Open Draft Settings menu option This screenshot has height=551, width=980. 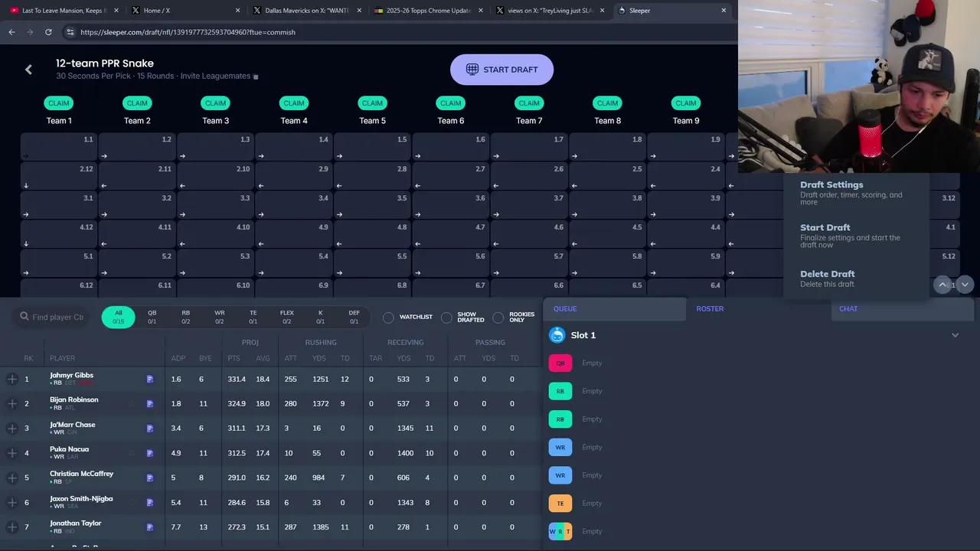coord(856,192)
